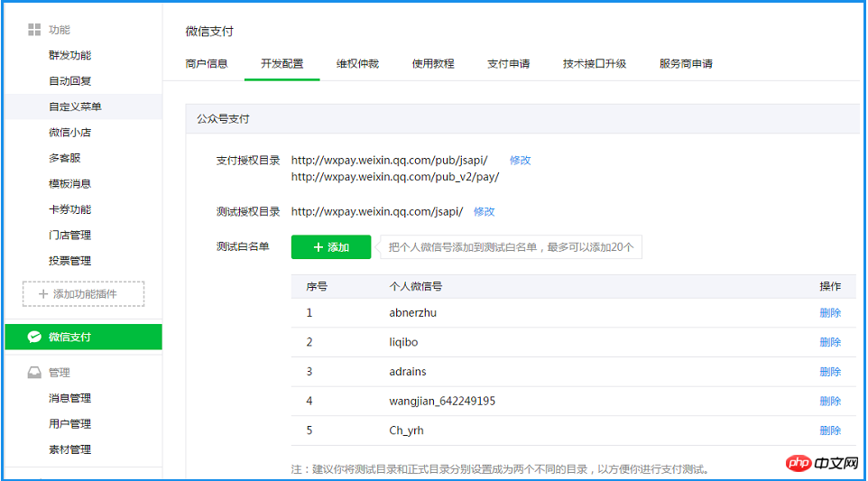Screen dimensions: 868x481
Task: Open 自动回复 in the sidebar
Action: coord(69,81)
